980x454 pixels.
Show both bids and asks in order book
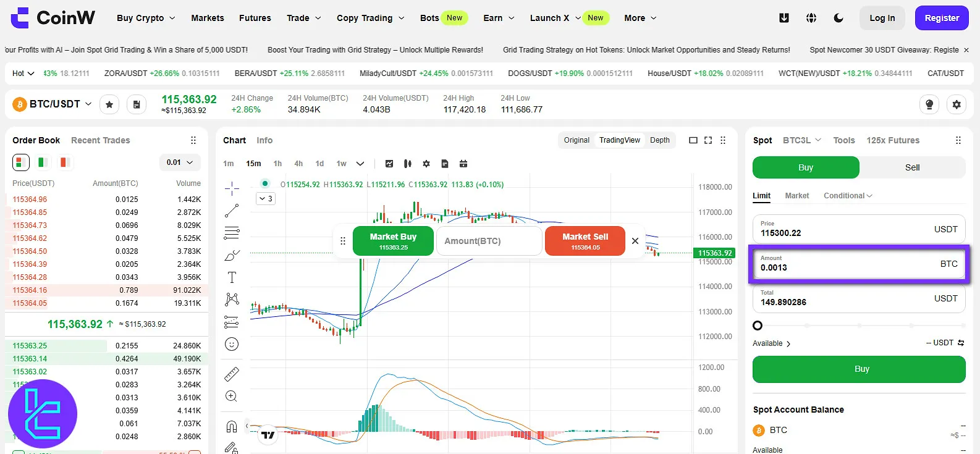21,162
